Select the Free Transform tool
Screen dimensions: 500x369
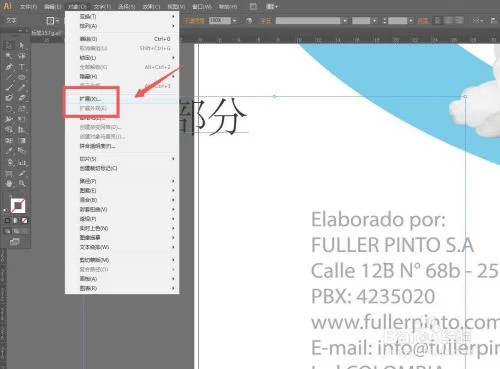(22, 119)
